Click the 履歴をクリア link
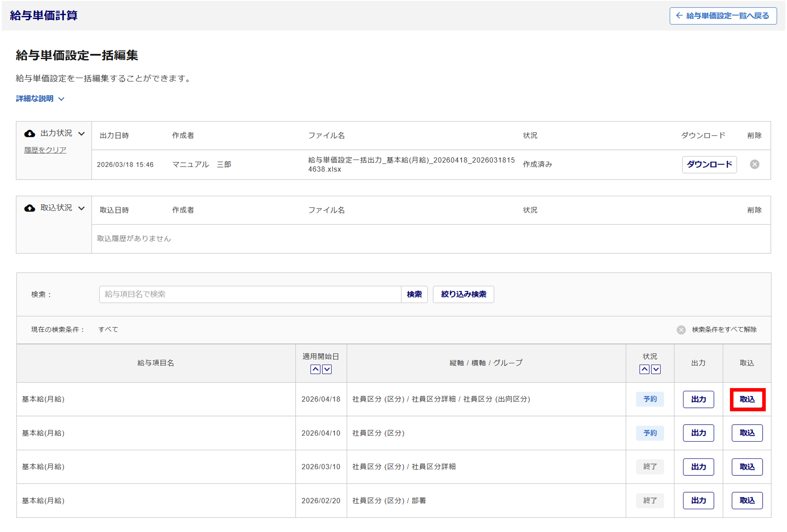 click(x=45, y=150)
